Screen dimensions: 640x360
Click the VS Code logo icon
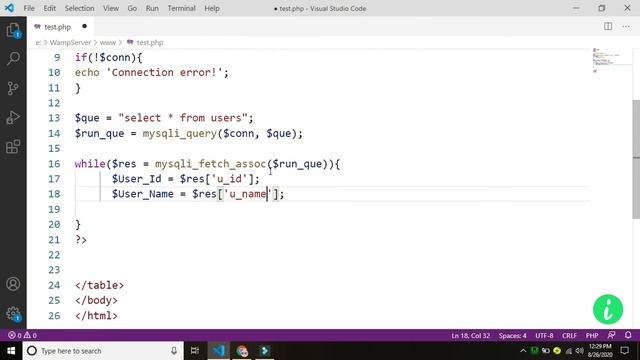9,8
